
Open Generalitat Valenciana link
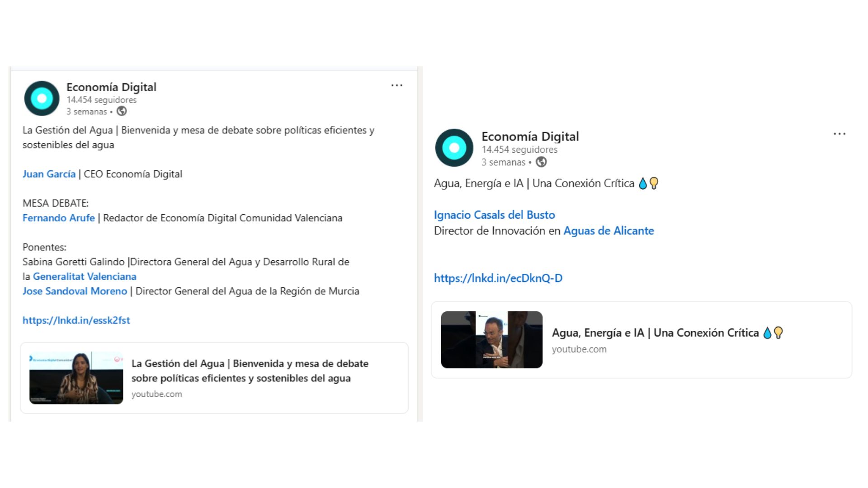[85, 277]
